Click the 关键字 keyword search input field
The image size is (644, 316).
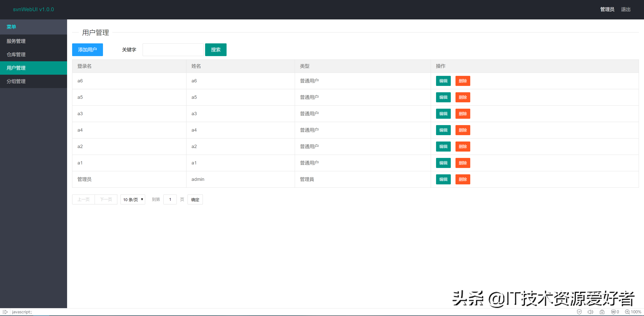[173, 50]
